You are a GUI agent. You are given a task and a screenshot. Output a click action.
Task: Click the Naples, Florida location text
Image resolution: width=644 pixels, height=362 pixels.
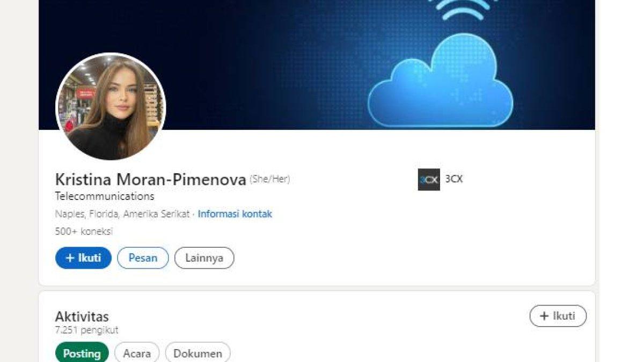[122, 214]
